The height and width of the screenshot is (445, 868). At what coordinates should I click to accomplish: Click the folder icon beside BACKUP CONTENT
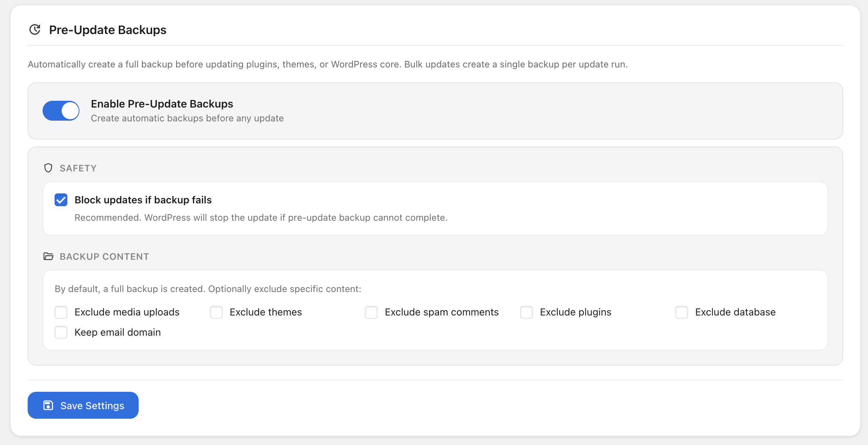click(48, 256)
